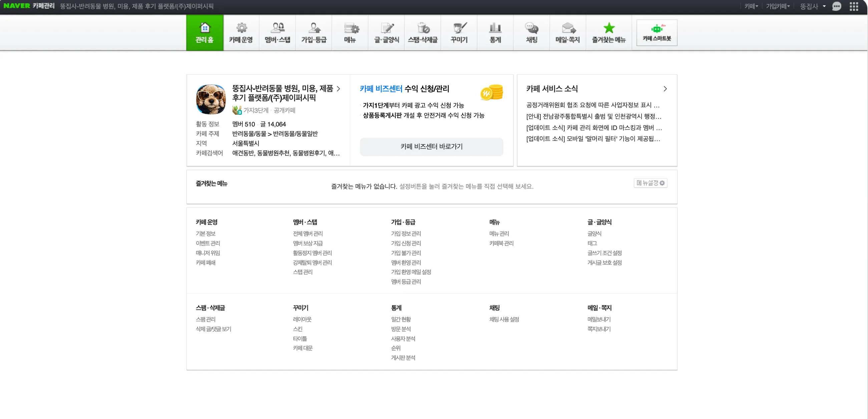This screenshot has width=868, height=419.
Task: Open 멤버 환영 관리 link
Action: point(406,263)
